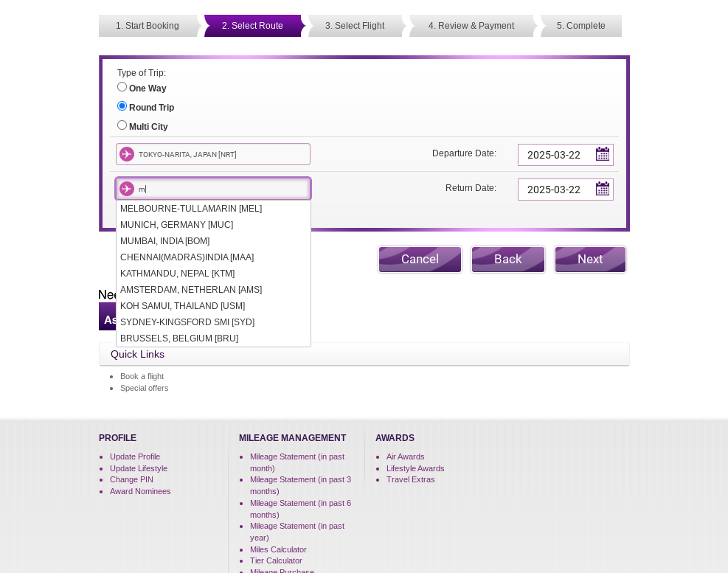Click the Next button
Viewport: 728px width, 573px height.
pyautogui.click(x=590, y=259)
